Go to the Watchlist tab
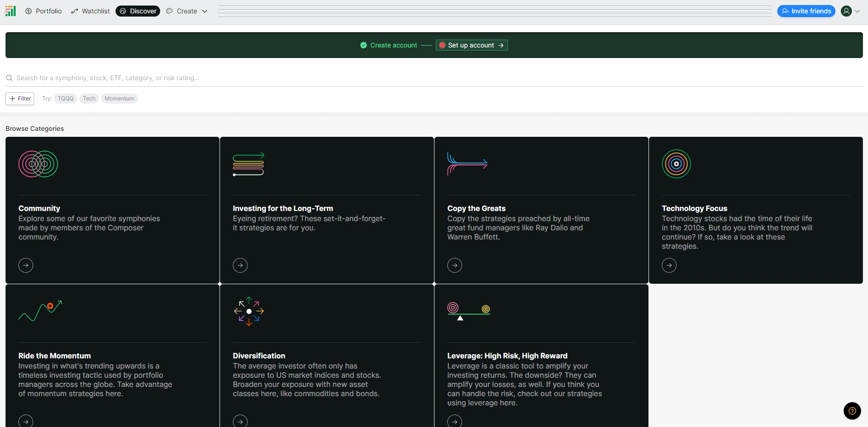868x427 pixels. 91,11
